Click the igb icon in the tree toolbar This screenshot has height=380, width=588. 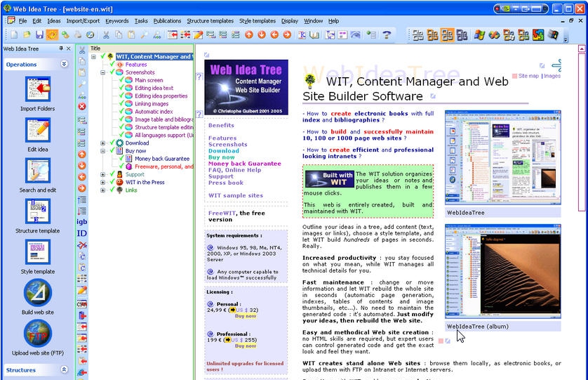(82, 222)
